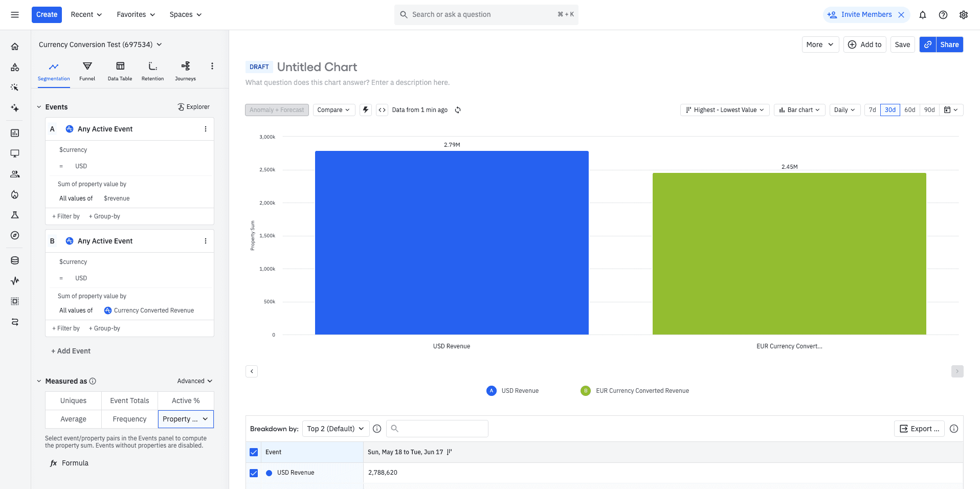Toggle the USD Revenue row checkbox
Screen dimensions: 980x489
coord(254,473)
